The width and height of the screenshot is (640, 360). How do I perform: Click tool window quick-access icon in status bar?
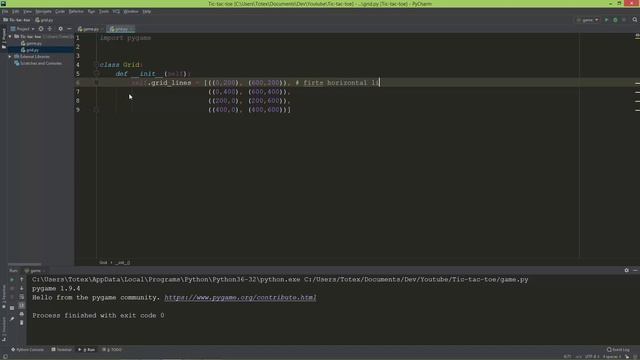tap(5, 356)
